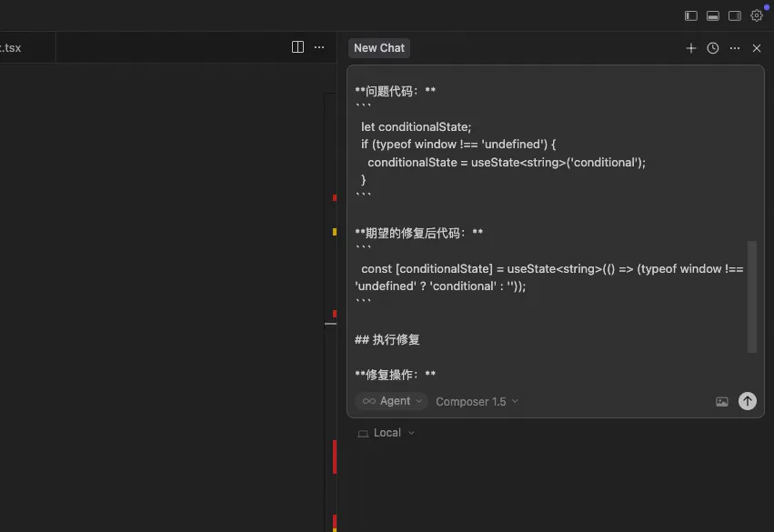Toggle the bottom panel layout icon

coord(713,15)
